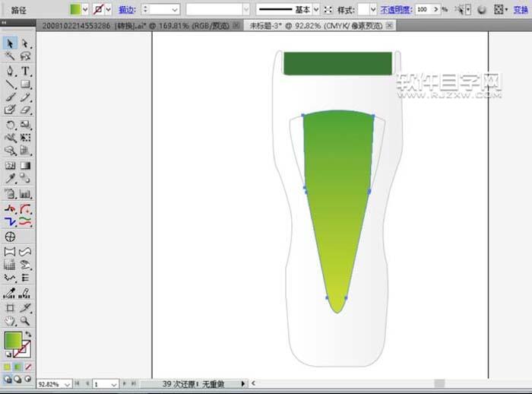Swap fill and stroke colors arrow

28,334
